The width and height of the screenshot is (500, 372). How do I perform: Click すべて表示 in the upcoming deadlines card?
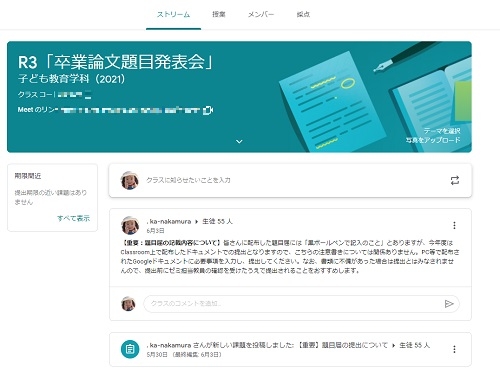pyautogui.click(x=73, y=218)
